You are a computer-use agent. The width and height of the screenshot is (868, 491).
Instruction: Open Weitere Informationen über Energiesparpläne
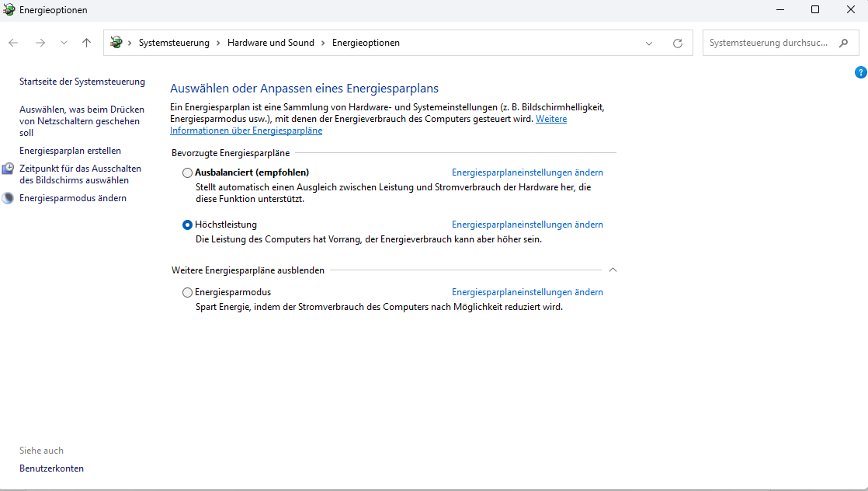pyautogui.click(x=246, y=131)
